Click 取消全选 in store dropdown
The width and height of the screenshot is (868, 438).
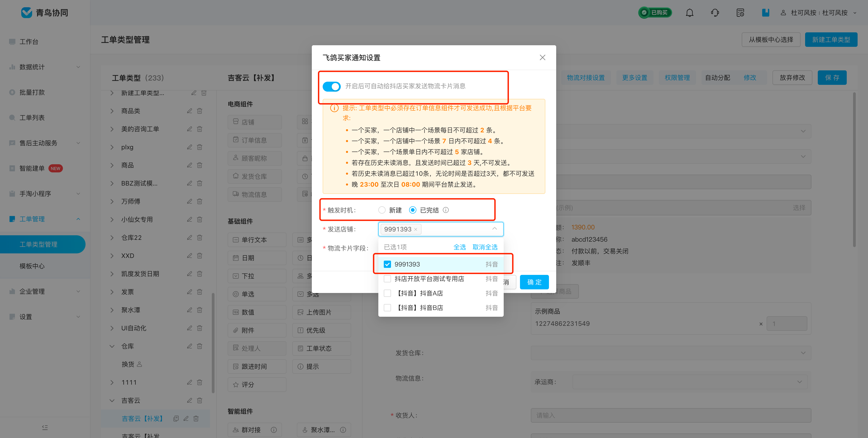coord(485,247)
